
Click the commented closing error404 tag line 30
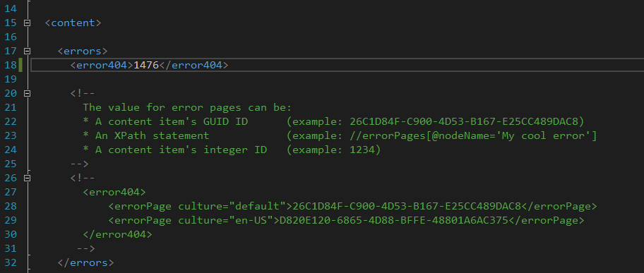pyautogui.click(x=117, y=234)
